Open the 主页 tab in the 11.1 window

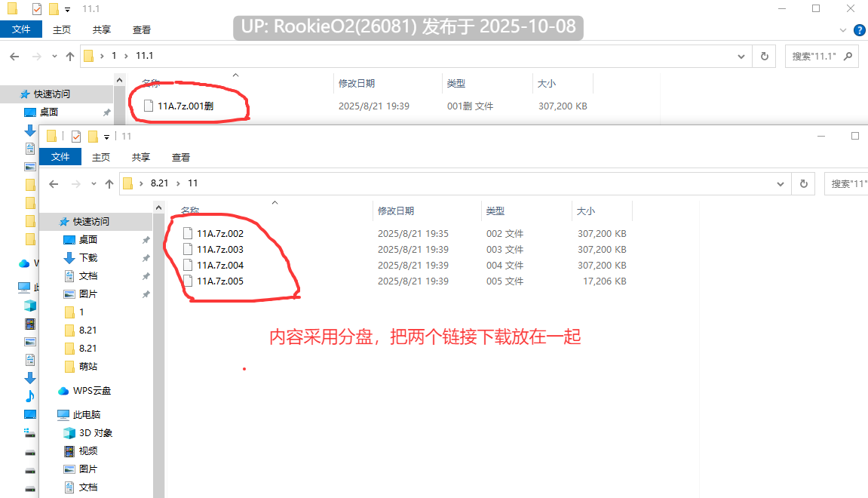[x=61, y=30]
